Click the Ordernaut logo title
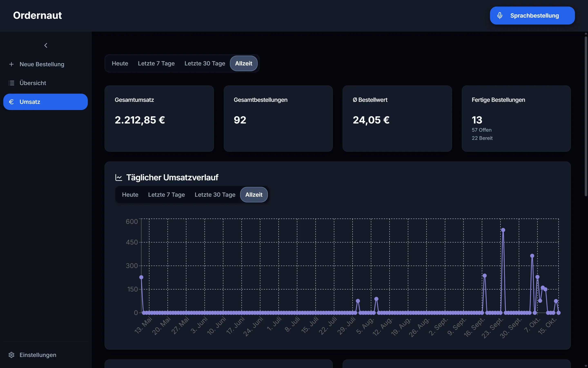The height and width of the screenshot is (368, 588). click(37, 15)
